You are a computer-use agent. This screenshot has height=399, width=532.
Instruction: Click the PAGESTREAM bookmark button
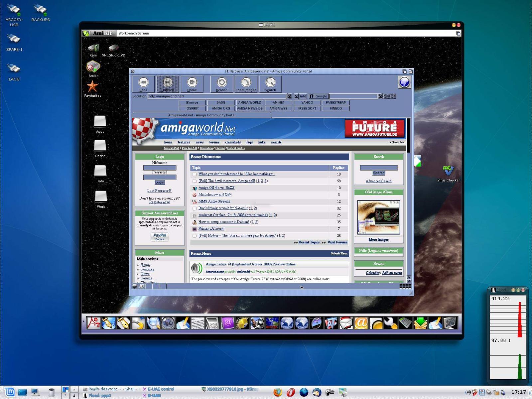336,102
